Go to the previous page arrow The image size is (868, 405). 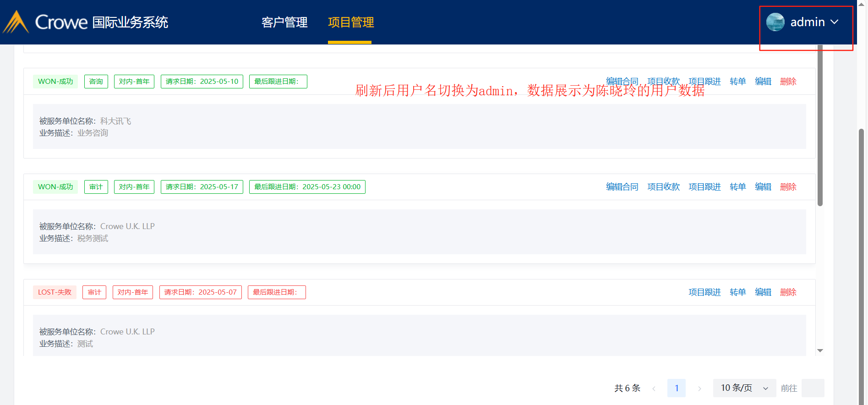coord(654,389)
